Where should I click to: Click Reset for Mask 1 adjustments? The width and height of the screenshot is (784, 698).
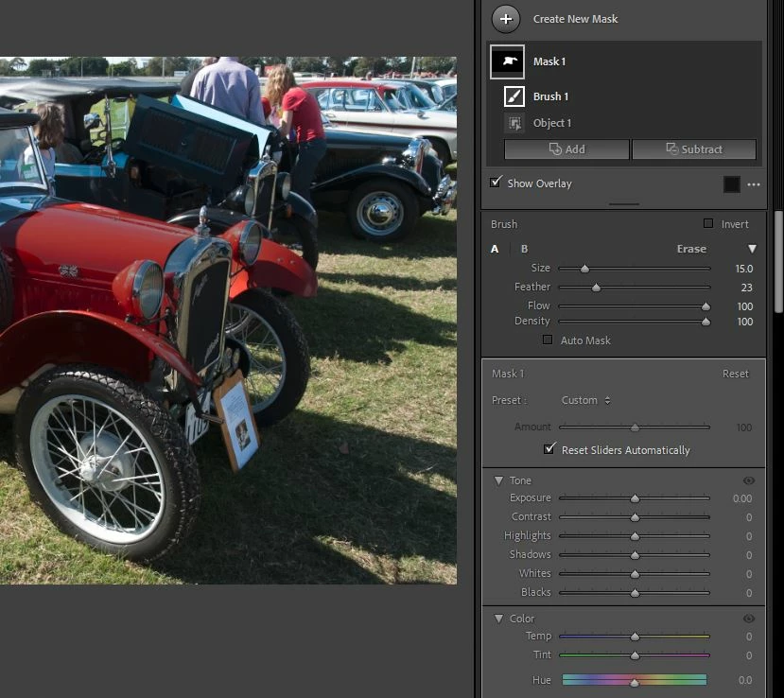[x=735, y=374]
